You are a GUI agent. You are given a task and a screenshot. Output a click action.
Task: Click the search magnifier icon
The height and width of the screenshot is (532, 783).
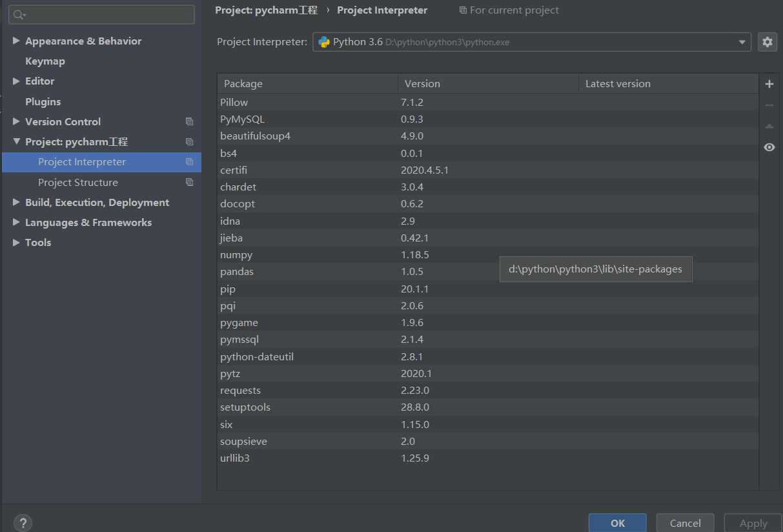19,15
